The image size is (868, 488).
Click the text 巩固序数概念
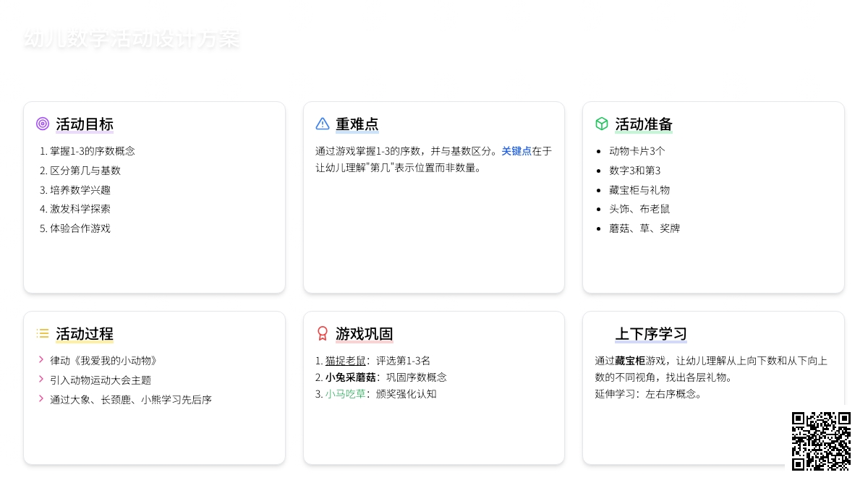[417, 377]
